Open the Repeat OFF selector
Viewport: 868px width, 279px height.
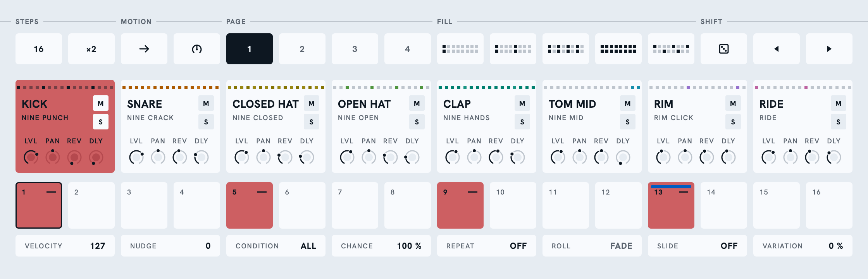point(487,246)
